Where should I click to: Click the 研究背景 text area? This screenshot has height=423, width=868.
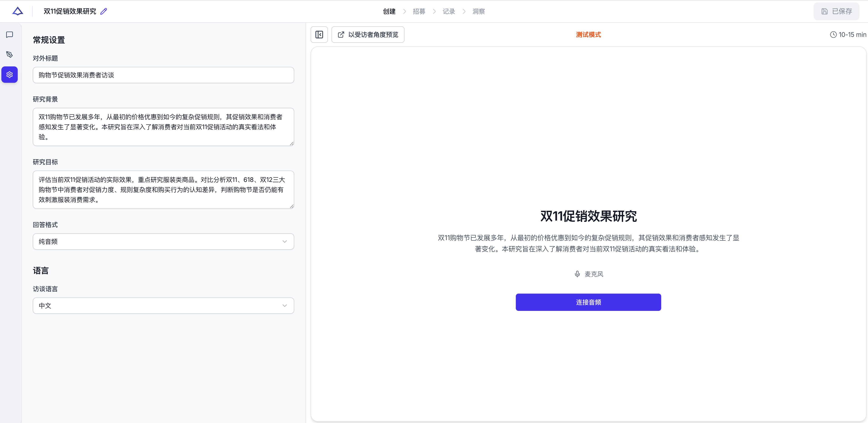pos(163,127)
